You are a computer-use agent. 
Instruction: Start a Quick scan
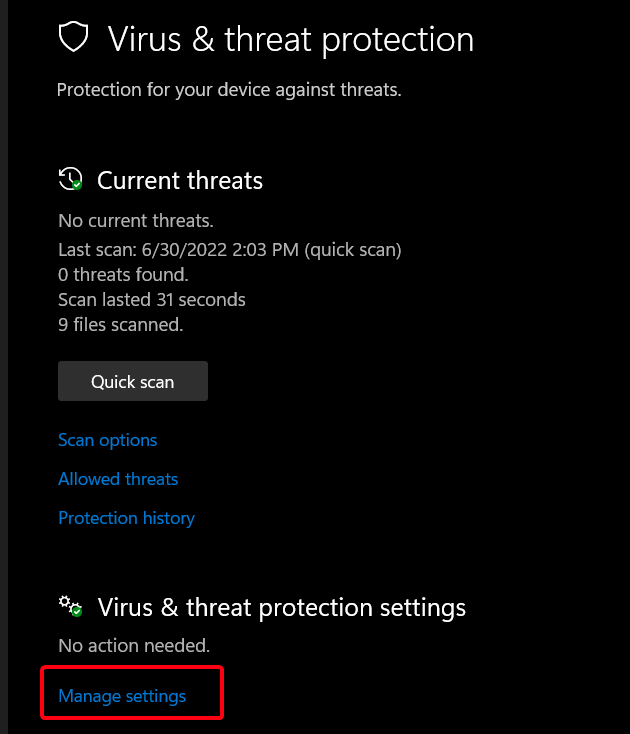coord(133,381)
